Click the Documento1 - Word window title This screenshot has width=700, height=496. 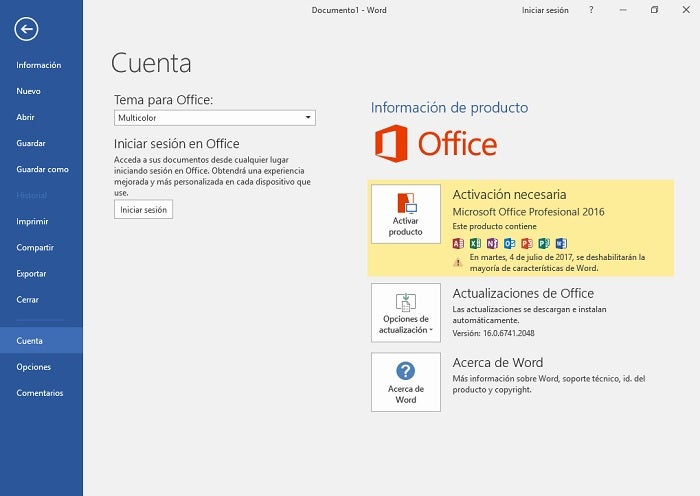click(x=349, y=10)
